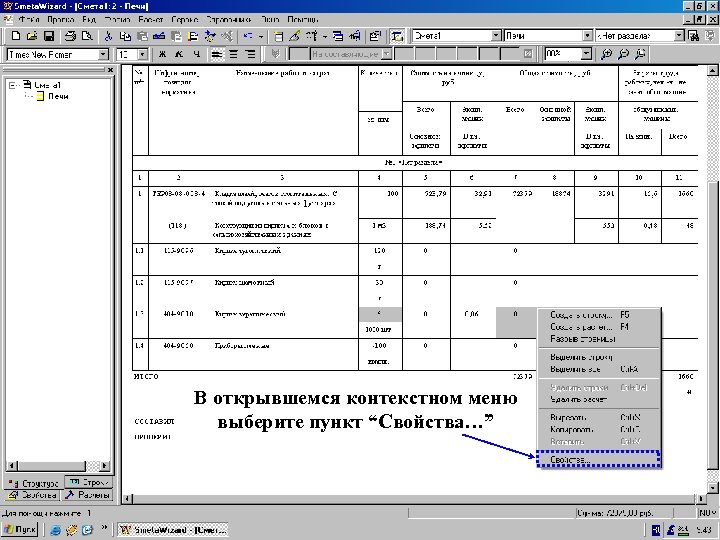Click the New document icon
Screen dimensions: 720x540
pos(16,36)
